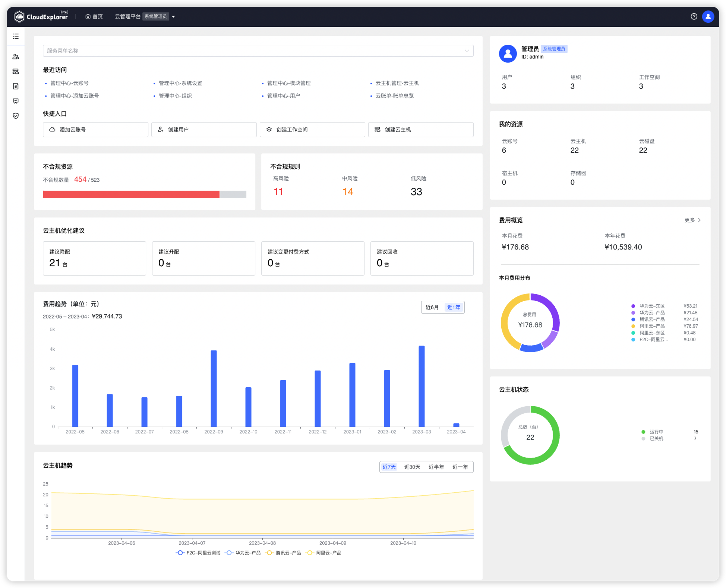Select 近一年 in 云主机趋势 panel
This screenshot has width=726, height=588.
(460, 467)
